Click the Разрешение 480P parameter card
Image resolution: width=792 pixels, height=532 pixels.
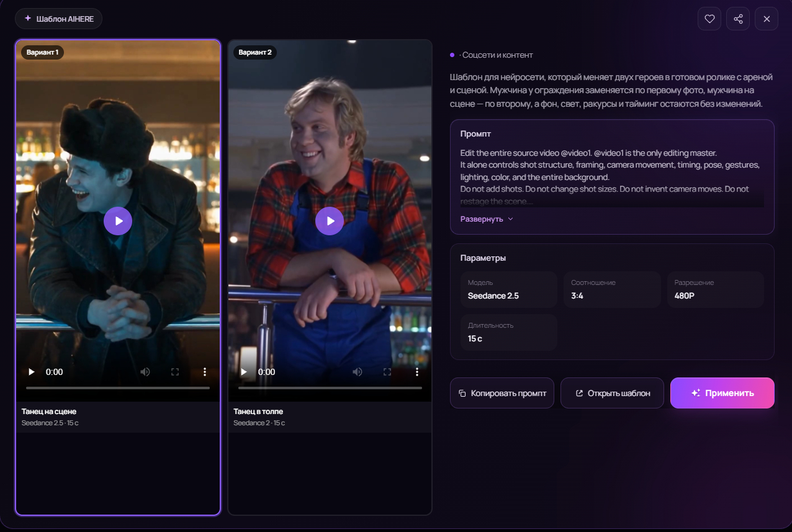point(715,289)
